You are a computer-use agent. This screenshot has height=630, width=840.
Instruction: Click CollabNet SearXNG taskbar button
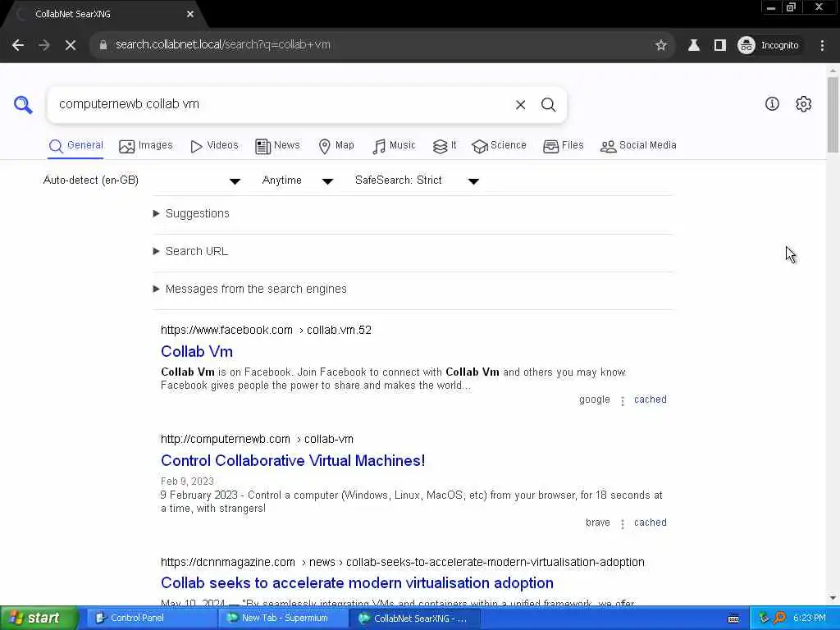tap(415, 619)
